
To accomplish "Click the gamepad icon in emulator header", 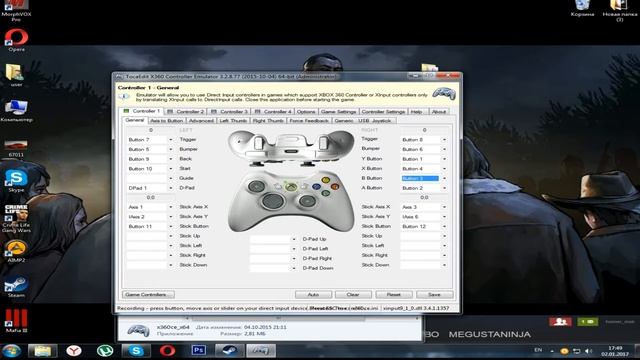I will 444,93.
